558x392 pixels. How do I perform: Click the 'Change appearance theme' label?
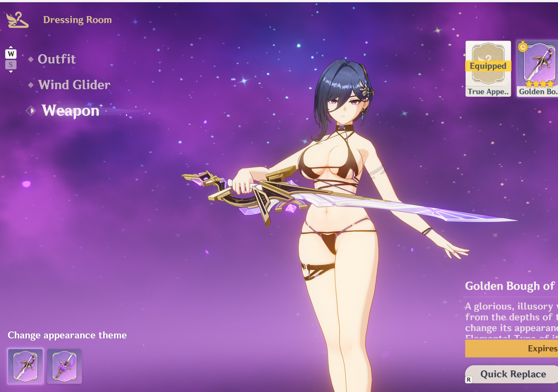(67, 335)
